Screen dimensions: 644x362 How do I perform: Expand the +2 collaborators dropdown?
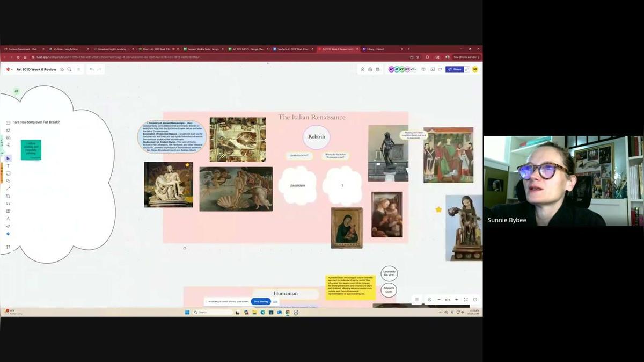point(413,69)
